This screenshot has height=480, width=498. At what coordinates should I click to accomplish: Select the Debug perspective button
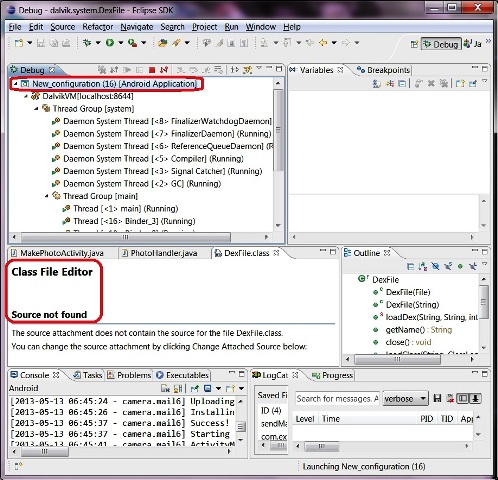coord(441,44)
